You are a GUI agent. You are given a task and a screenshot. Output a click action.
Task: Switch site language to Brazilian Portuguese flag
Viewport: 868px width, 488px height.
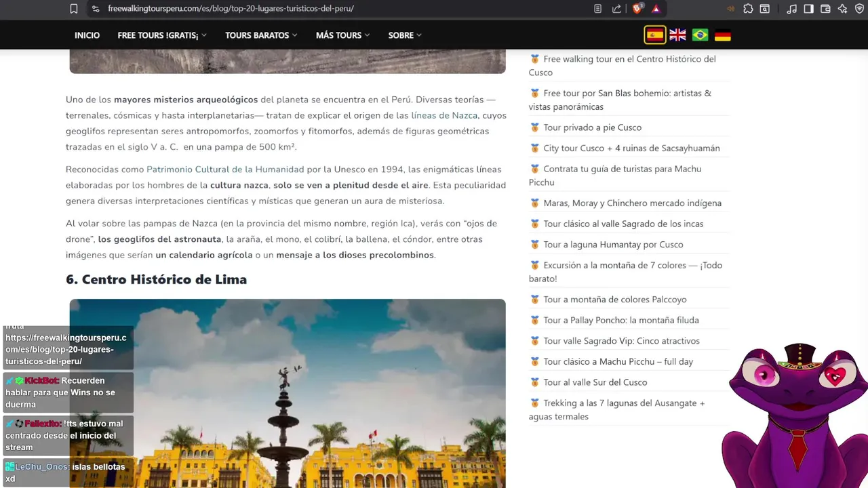coord(700,35)
